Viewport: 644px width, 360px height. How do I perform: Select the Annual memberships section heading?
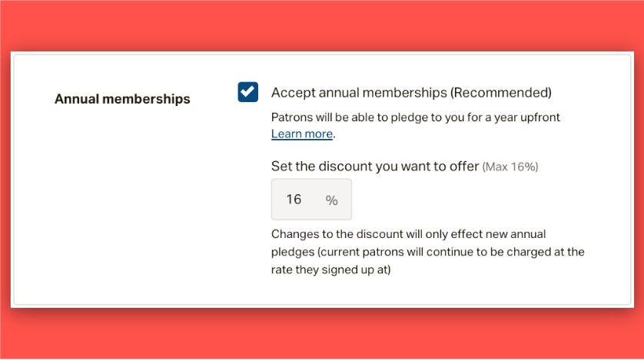coord(122,99)
